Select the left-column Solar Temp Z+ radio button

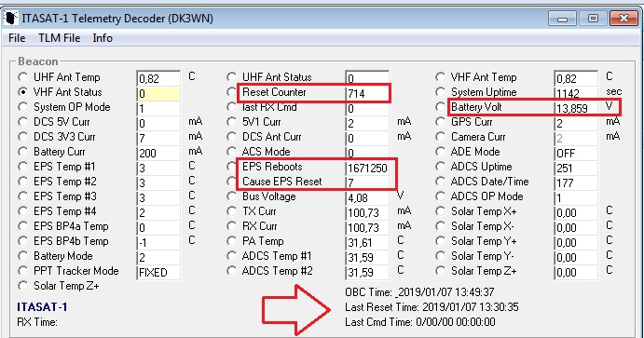(23, 286)
